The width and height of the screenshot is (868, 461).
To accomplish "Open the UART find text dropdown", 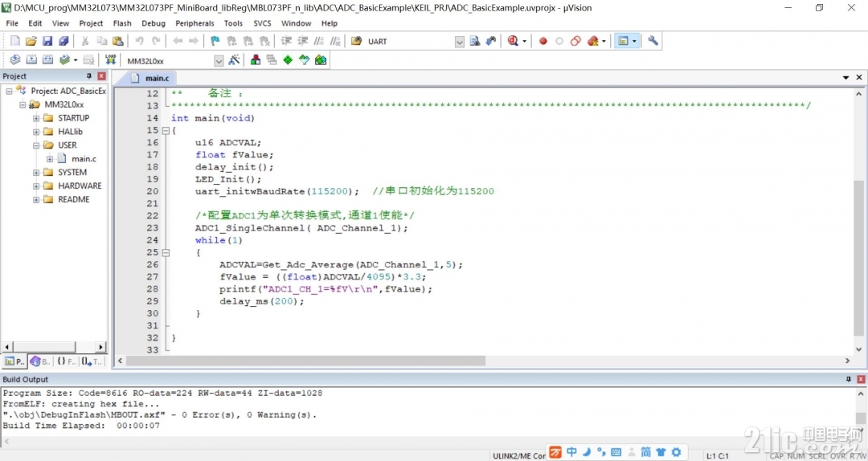I will tap(460, 42).
